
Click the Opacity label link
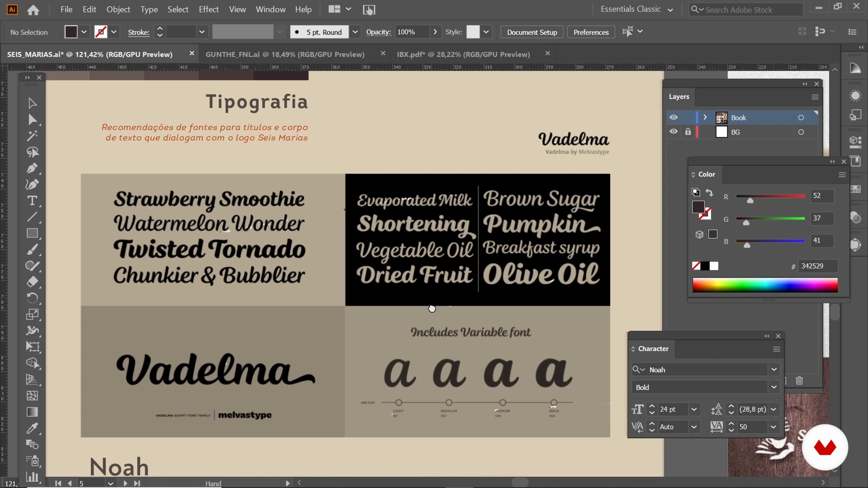pos(378,32)
